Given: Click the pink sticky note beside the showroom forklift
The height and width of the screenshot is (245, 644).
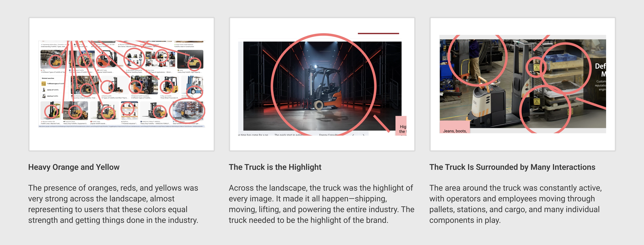Looking at the screenshot, I should (x=401, y=126).
